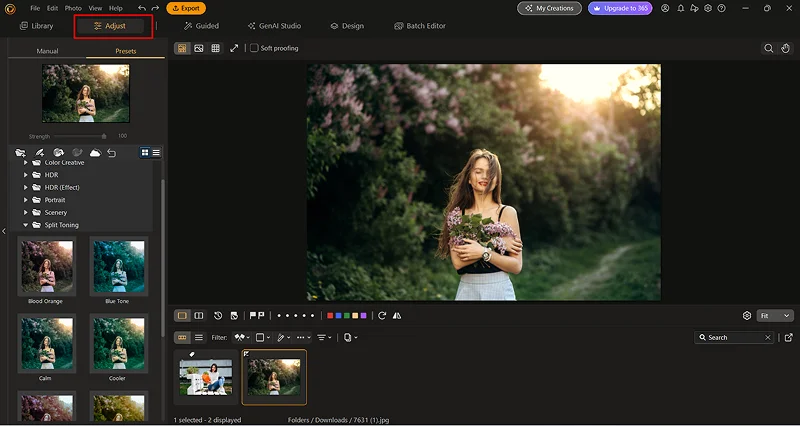
Task: Open the File menu
Action: [x=35, y=8]
